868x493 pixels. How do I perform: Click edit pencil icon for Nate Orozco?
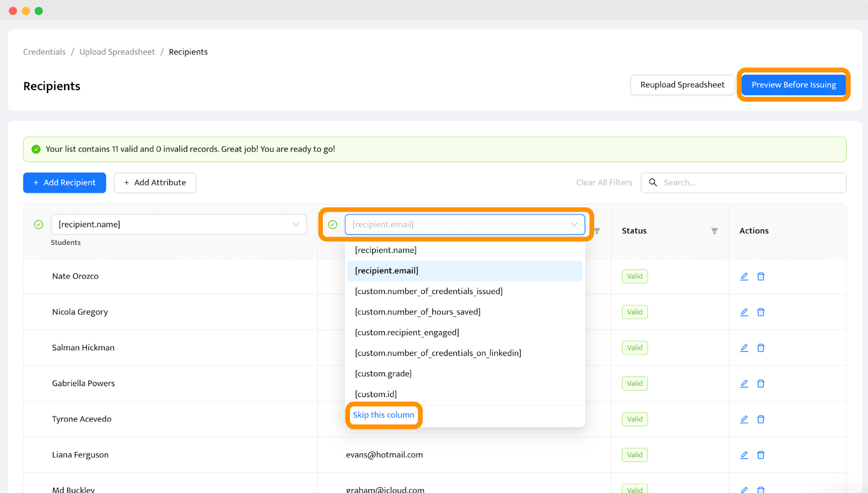pos(744,277)
